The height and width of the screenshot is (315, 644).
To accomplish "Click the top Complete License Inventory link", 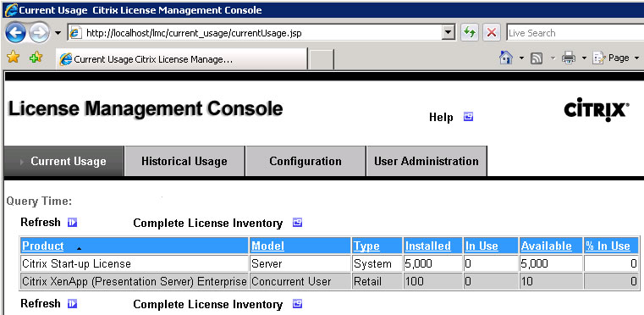I will point(208,224).
